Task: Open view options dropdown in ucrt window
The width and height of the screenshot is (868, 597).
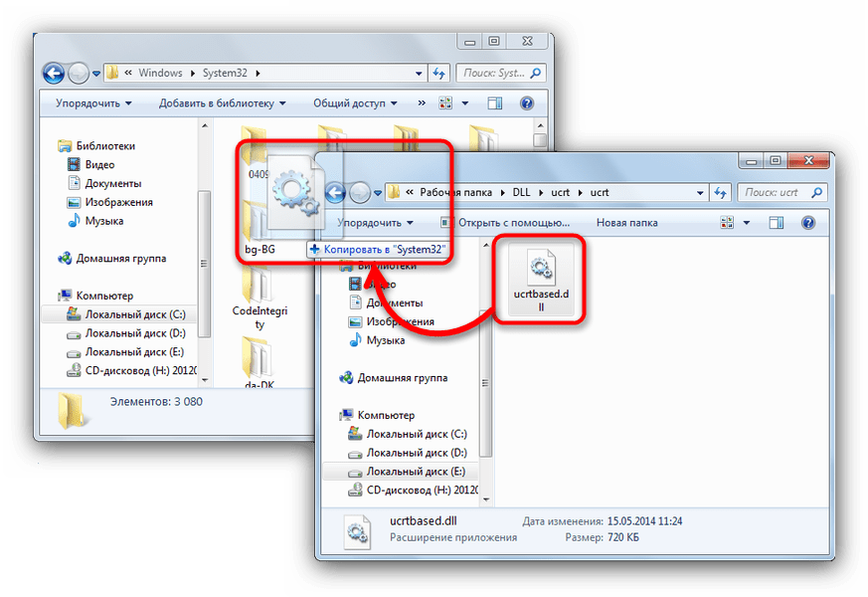Action: tap(747, 223)
